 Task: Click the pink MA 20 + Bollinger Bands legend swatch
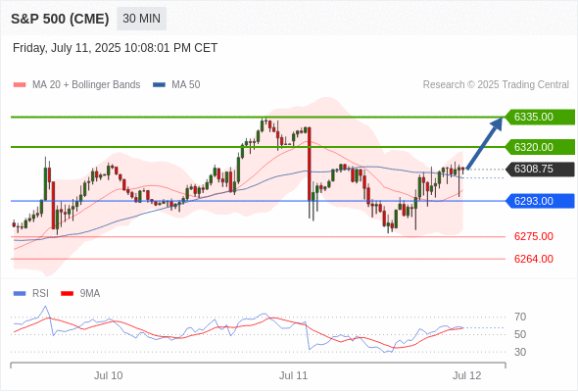point(20,85)
